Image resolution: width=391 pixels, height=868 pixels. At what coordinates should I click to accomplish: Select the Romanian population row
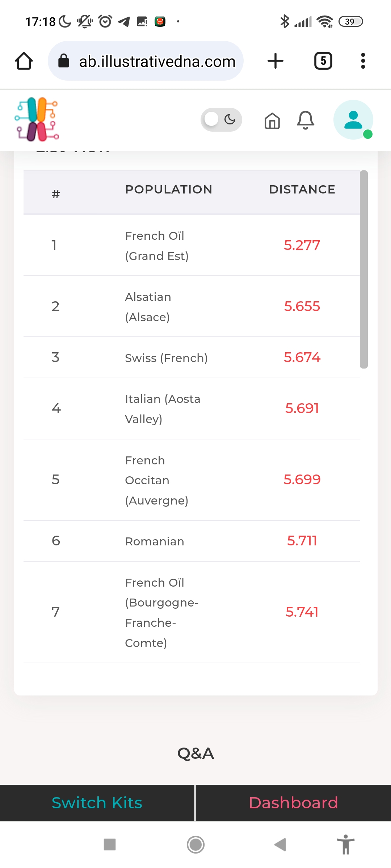tap(192, 541)
